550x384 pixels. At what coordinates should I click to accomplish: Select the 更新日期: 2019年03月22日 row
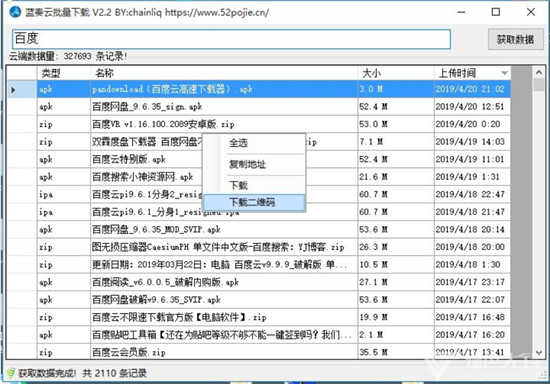coord(259,264)
